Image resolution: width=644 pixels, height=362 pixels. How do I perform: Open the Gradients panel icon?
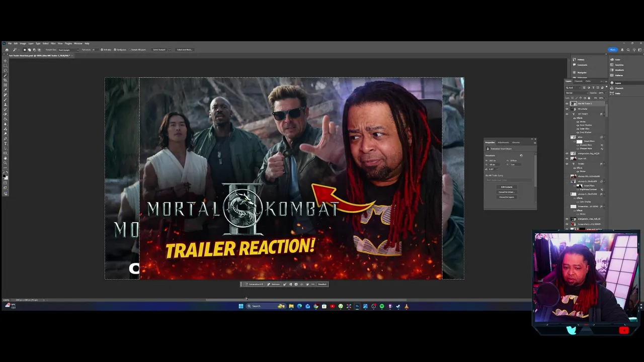point(612,70)
